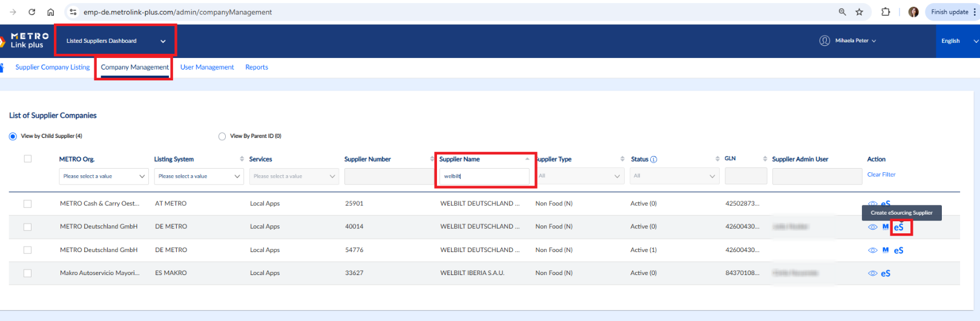Switch to User Management tab
980x321 pixels.
207,67
